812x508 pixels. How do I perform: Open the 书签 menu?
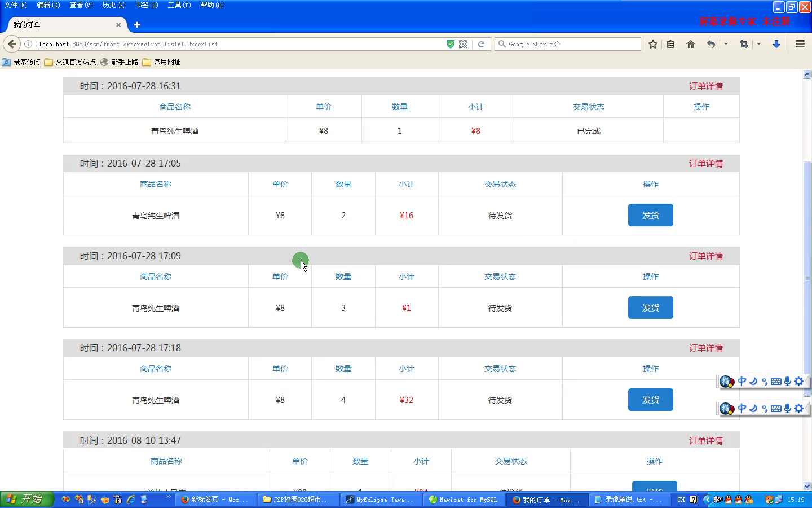click(146, 5)
